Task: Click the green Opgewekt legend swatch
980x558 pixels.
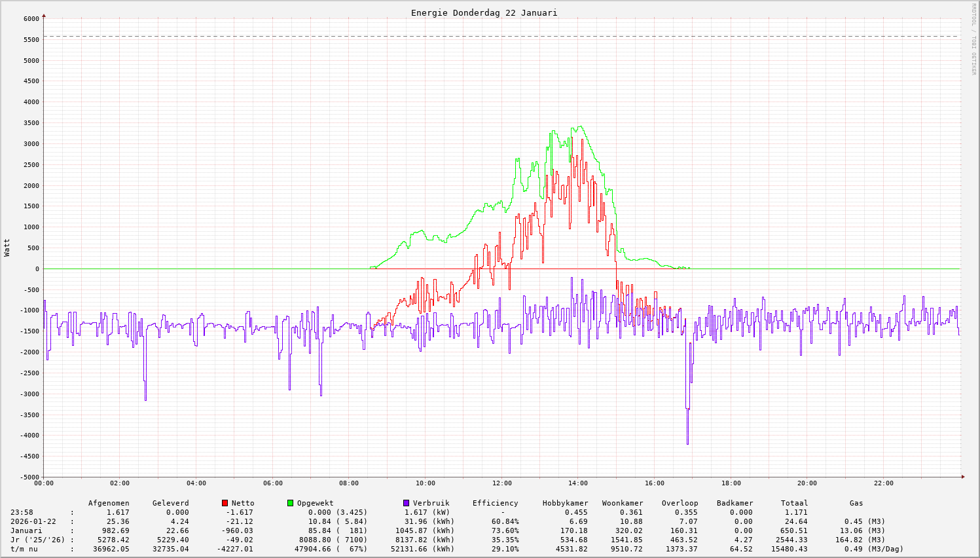Action: [x=290, y=503]
